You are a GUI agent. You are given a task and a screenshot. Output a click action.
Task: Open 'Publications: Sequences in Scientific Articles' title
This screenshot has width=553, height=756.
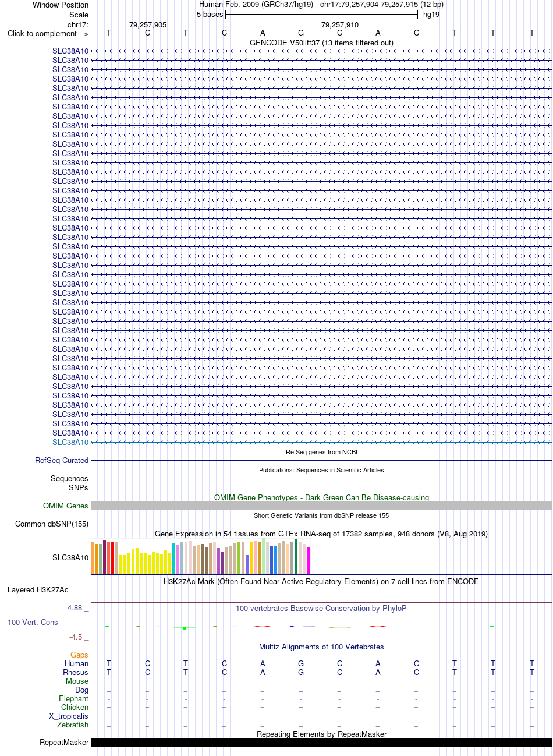click(321, 470)
